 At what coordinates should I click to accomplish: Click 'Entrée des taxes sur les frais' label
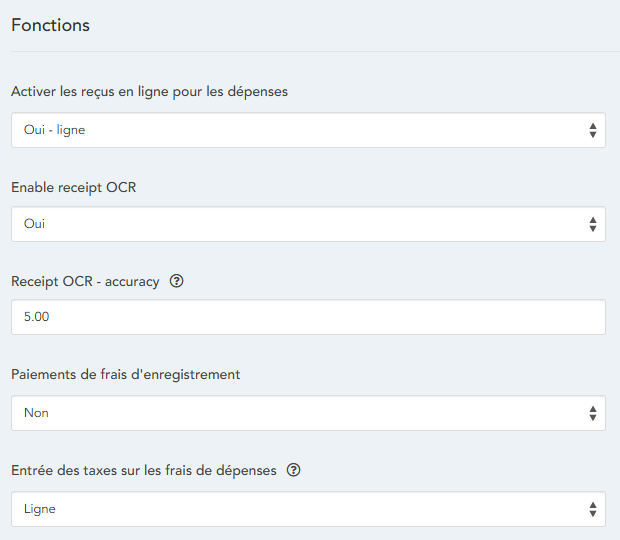(x=143, y=470)
